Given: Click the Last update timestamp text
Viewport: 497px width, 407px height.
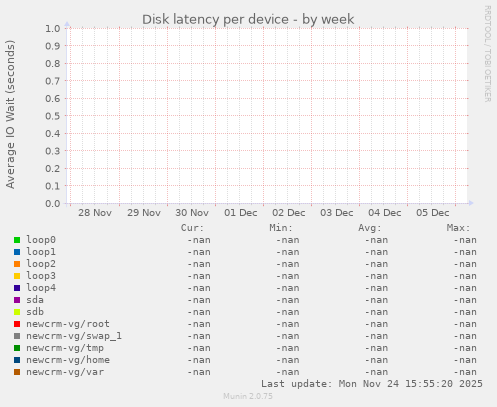Looking at the screenshot, I should pos(372,384).
